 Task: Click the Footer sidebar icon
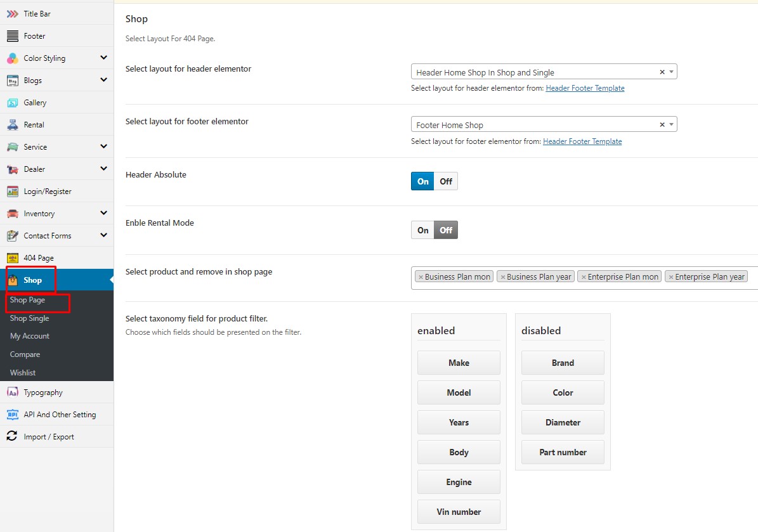(x=12, y=36)
